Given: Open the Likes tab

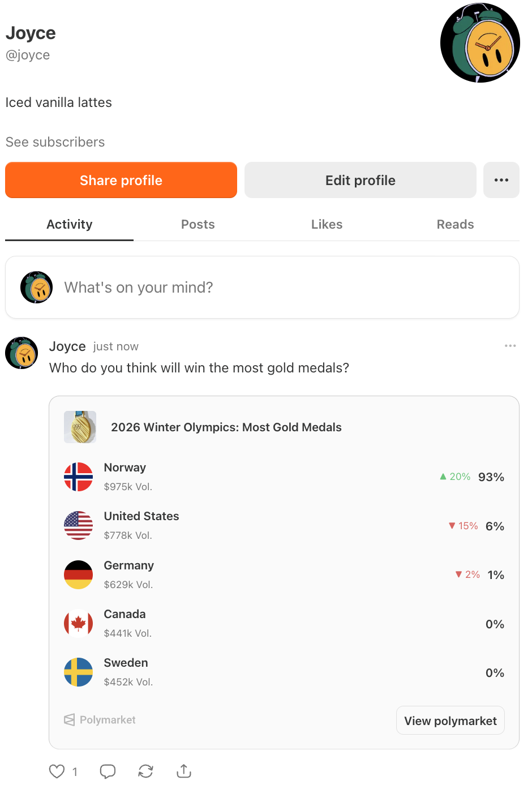Looking at the screenshot, I should pyautogui.click(x=327, y=225).
